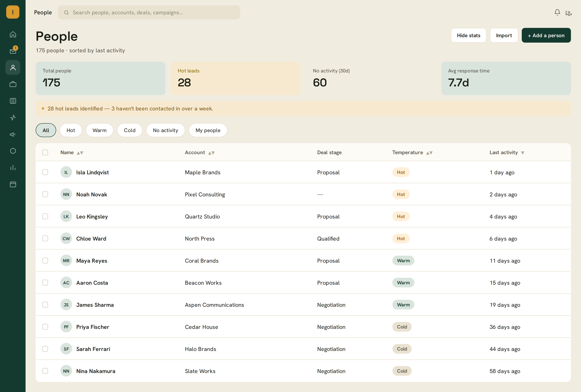Open Sarah Ferrari's profile name link
Image resolution: width=581 pixels, height=392 pixels.
[x=93, y=349]
